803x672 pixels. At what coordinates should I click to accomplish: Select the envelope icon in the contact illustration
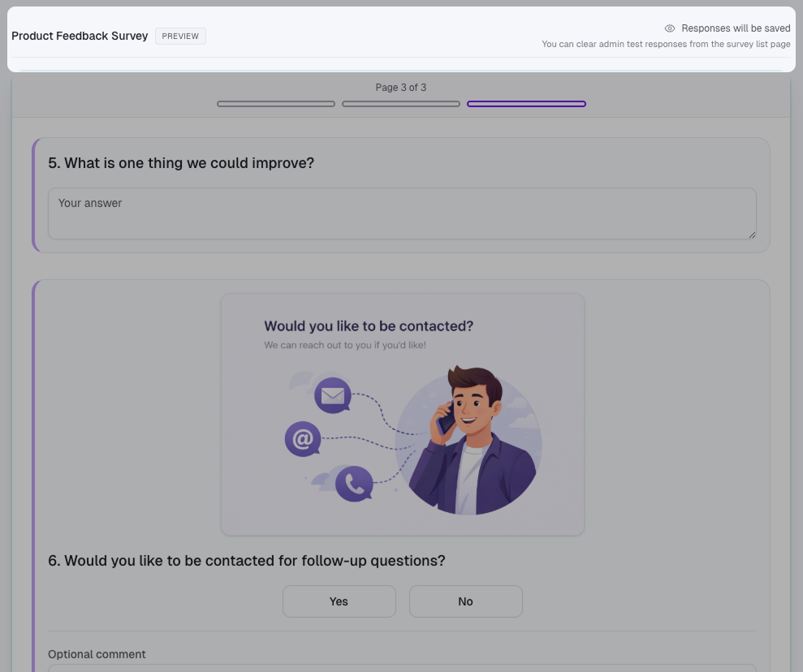click(x=333, y=396)
